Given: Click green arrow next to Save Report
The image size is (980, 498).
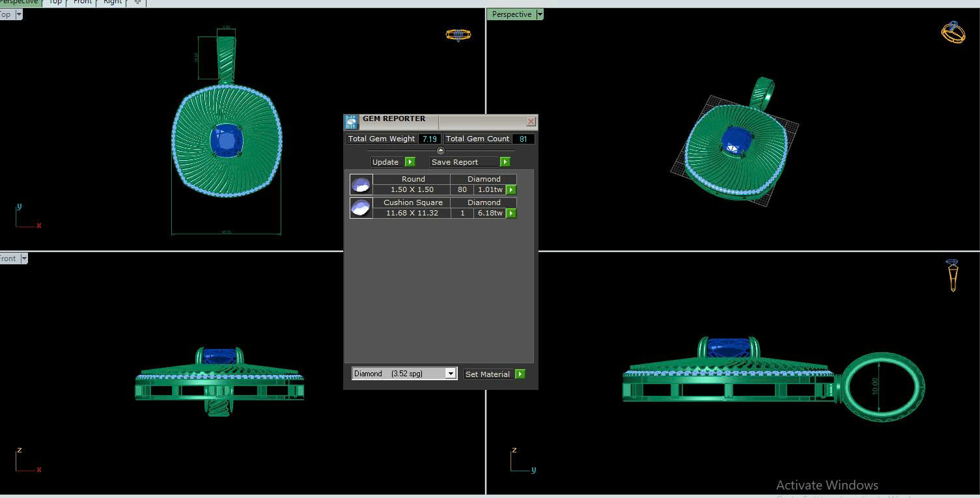Looking at the screenshot, I should [505, 162].
